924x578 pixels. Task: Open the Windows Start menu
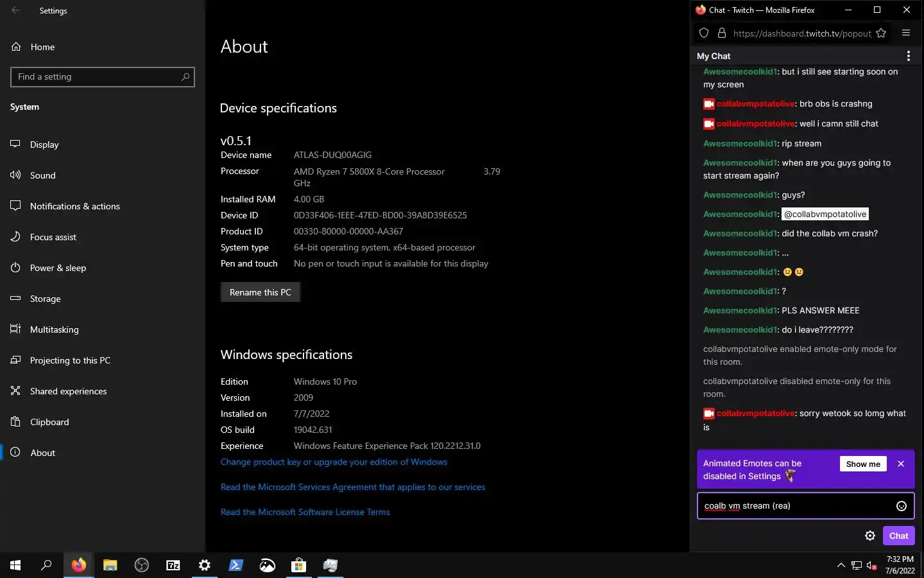15,565
